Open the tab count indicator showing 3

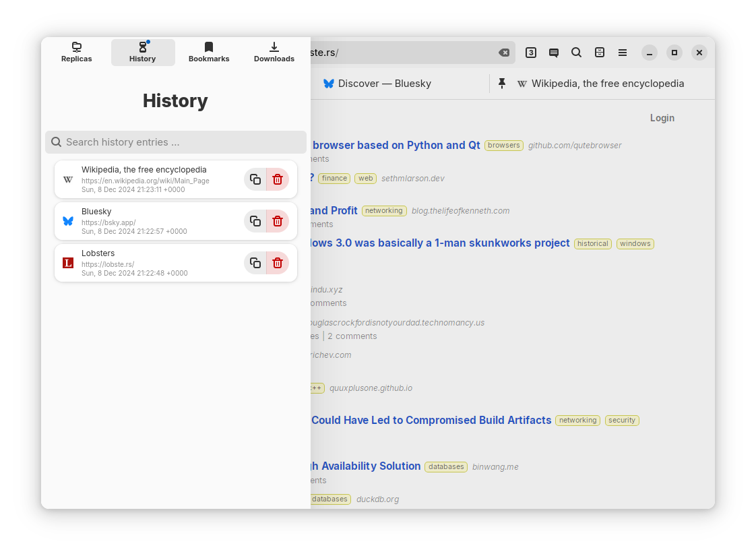click(531, 53)
